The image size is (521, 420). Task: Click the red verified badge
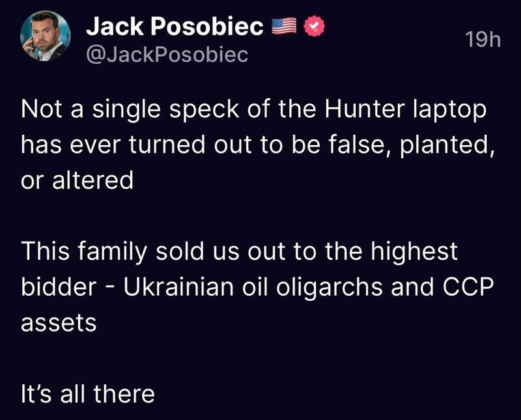coord(315,26)
